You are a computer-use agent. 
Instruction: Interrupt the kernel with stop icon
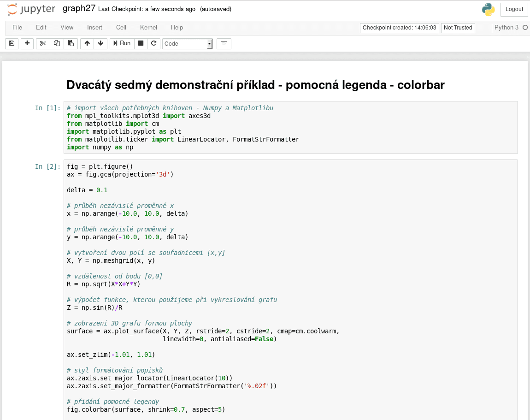141,43
